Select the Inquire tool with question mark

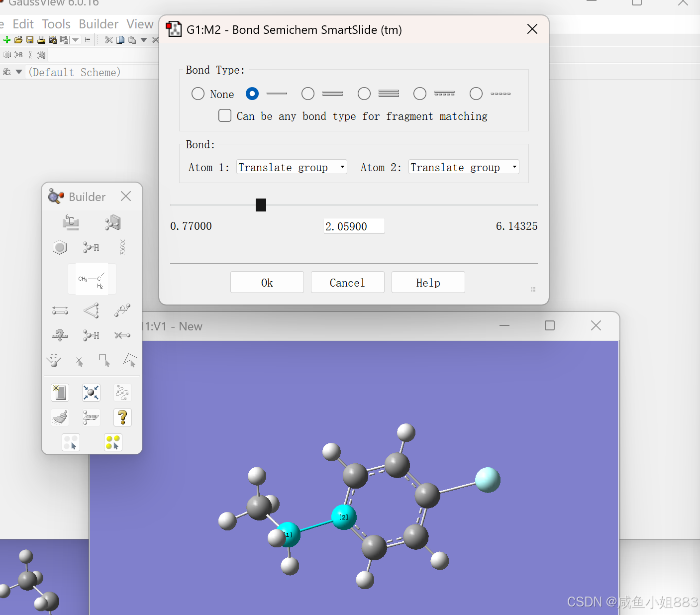click(60, 335)
